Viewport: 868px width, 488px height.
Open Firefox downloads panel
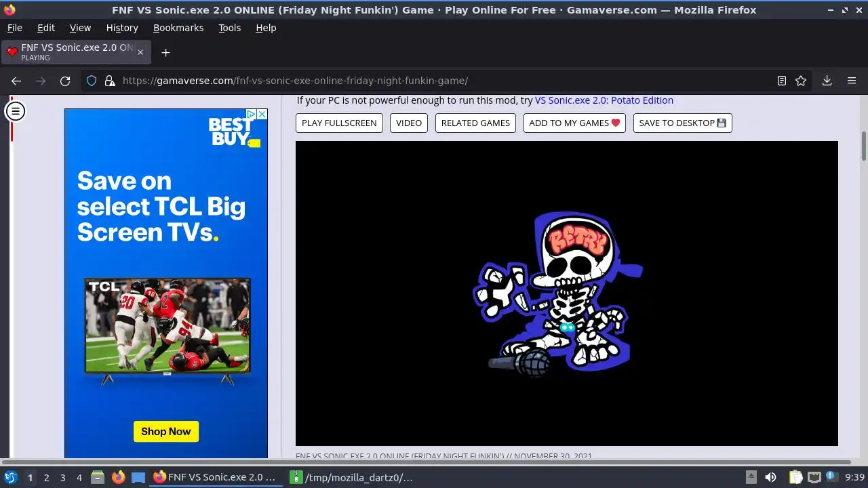pyautogui.click(x=827, y=81)
